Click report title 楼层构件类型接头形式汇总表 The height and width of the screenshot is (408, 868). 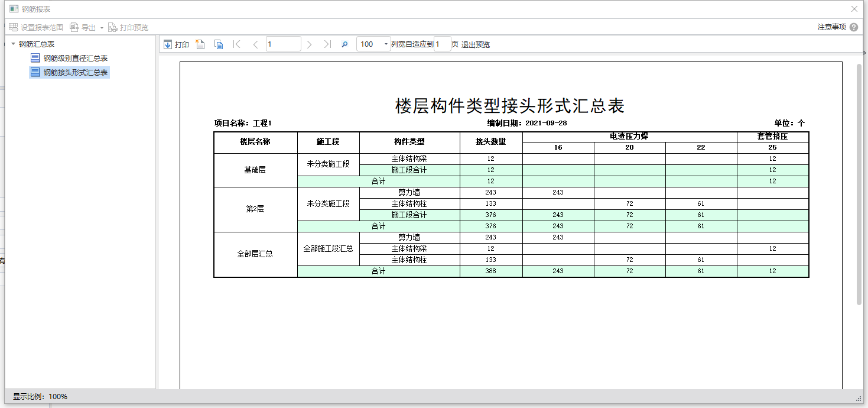click(x=510, y=106)
